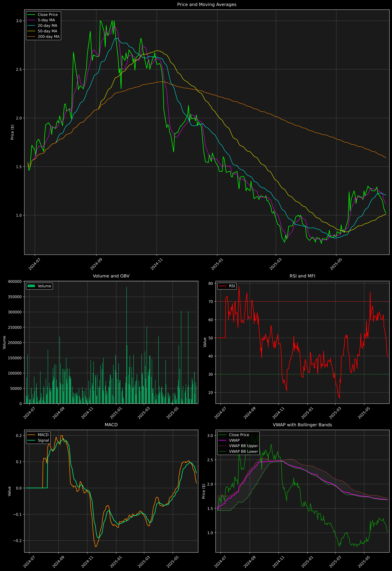
Task: Click the '5-day MA' legend entry
Action: [46, 20]
